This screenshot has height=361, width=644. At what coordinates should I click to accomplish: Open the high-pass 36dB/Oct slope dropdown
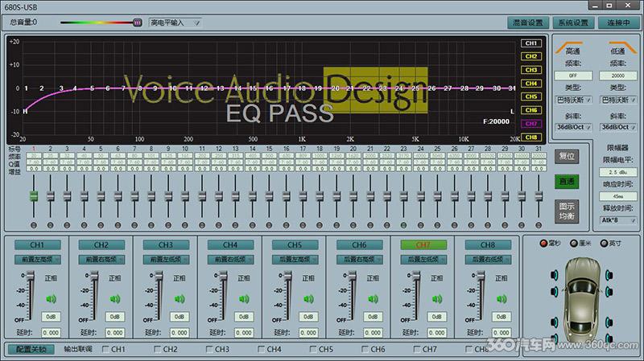(x=573, y=127)
